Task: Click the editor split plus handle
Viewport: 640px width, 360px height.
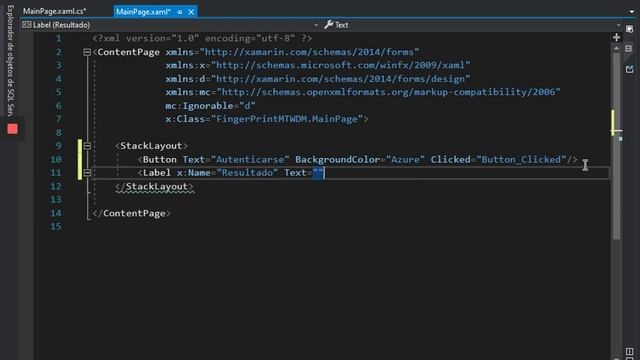Action: pos(616,38)
